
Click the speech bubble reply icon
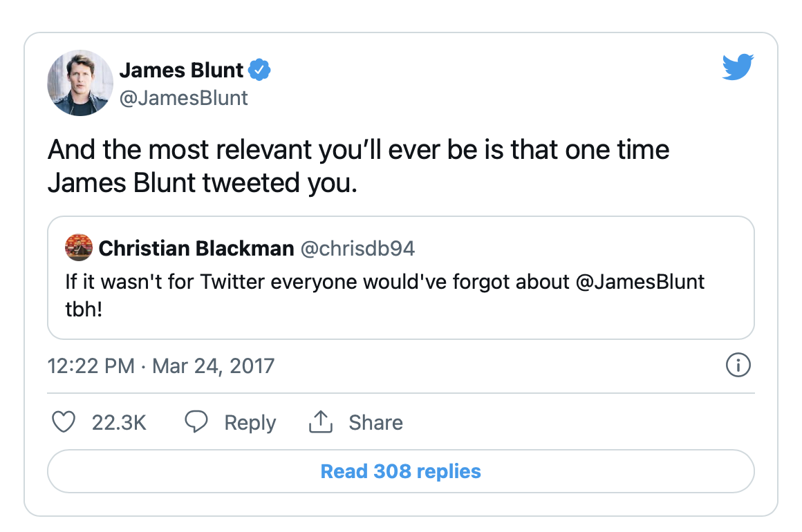point(197,422)
